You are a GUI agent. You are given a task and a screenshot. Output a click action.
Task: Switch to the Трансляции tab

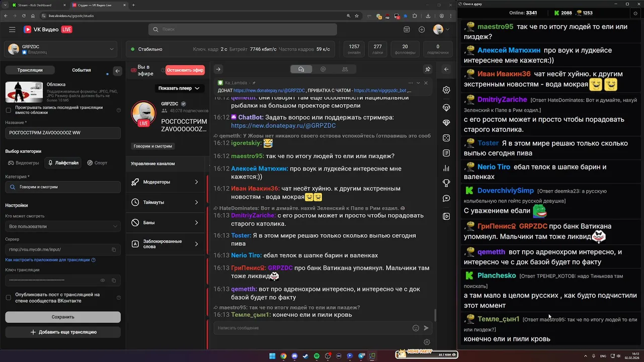point(30,70)
